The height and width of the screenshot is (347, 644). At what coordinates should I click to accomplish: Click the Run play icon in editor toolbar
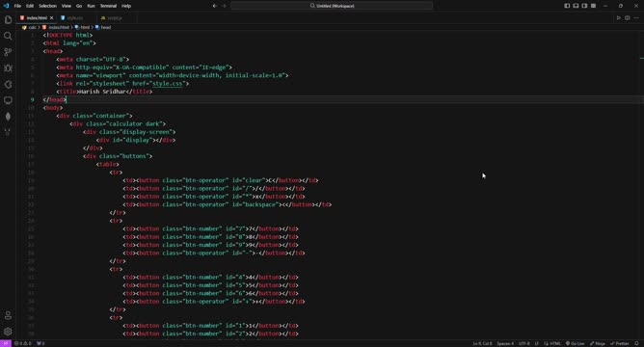pyautogui.click(x=619, y=18)
